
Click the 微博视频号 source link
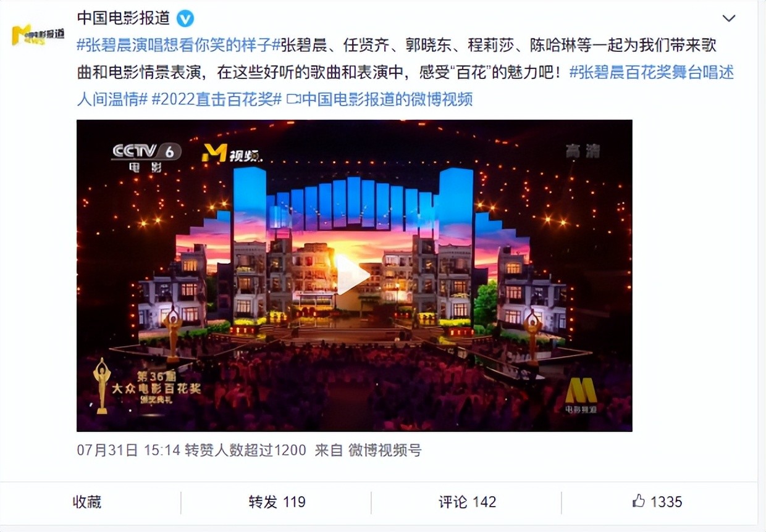tap(385, 451)
